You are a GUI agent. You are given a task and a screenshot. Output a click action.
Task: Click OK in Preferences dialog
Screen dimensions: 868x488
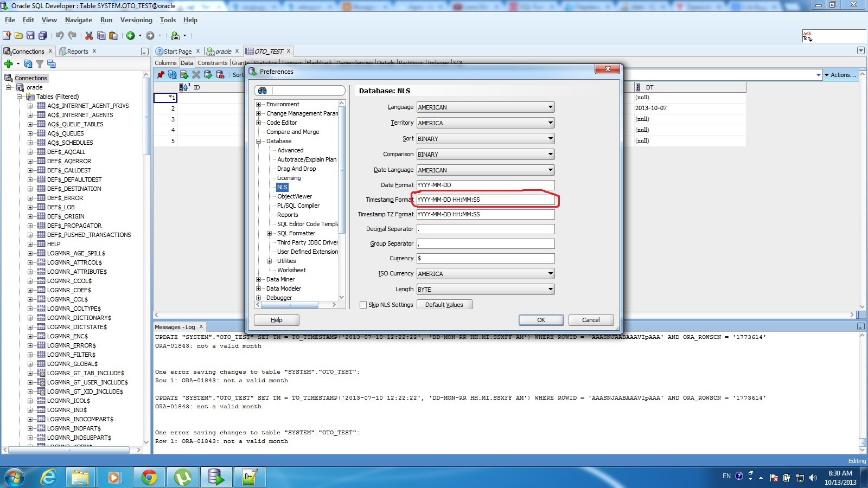(541, 320)
